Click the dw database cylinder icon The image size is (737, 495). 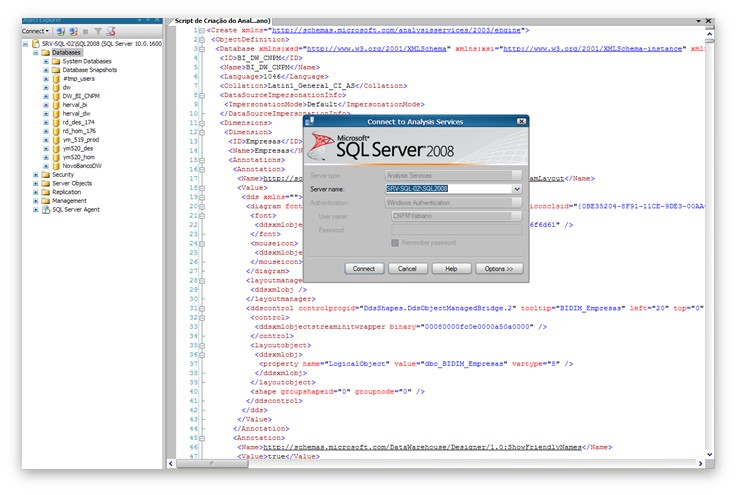pos(56,87)
